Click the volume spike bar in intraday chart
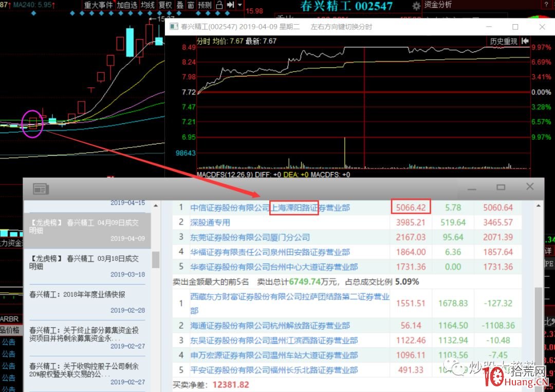This screenshot has width=555, height=392. [345, 152]
